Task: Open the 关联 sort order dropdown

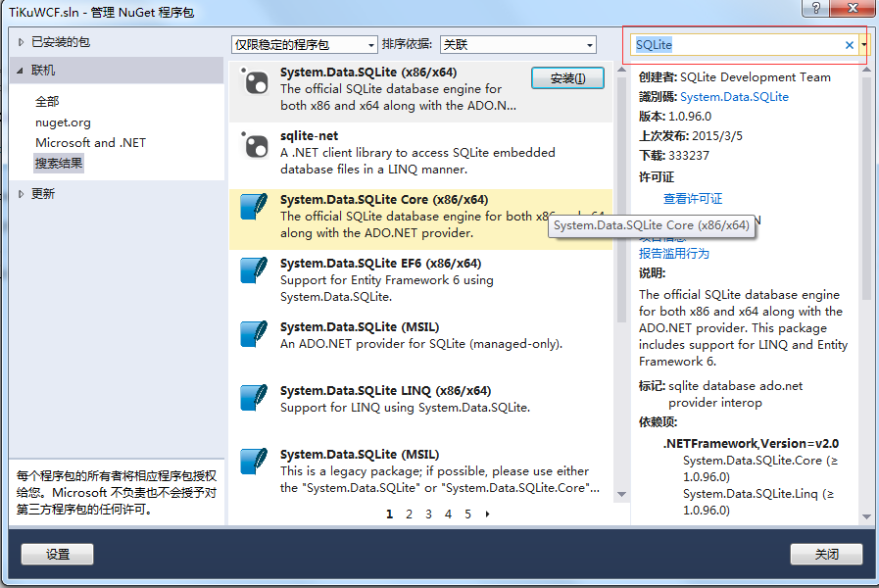Action: (518, 45)
